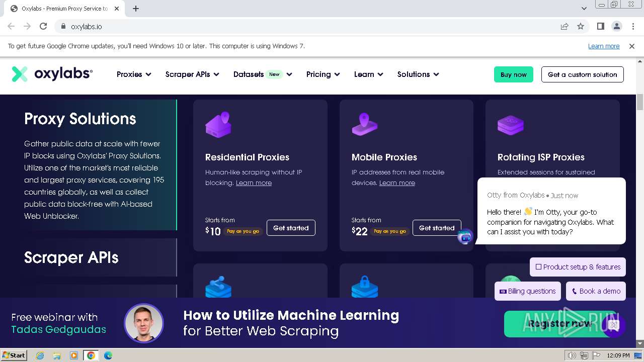Screen dimensions: 644x362
Task: Click the padlock site info icon
Action: tap(63, 26)
